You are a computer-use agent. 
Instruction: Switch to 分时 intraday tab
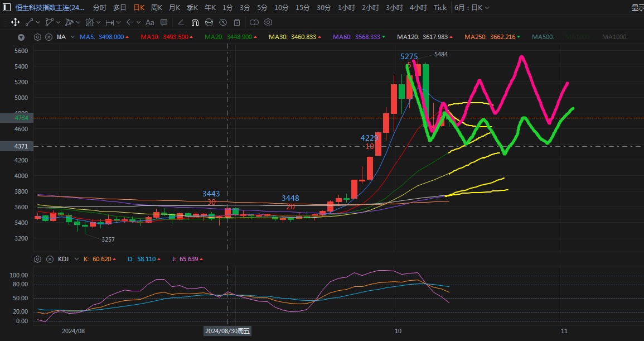tap(99, 8)
